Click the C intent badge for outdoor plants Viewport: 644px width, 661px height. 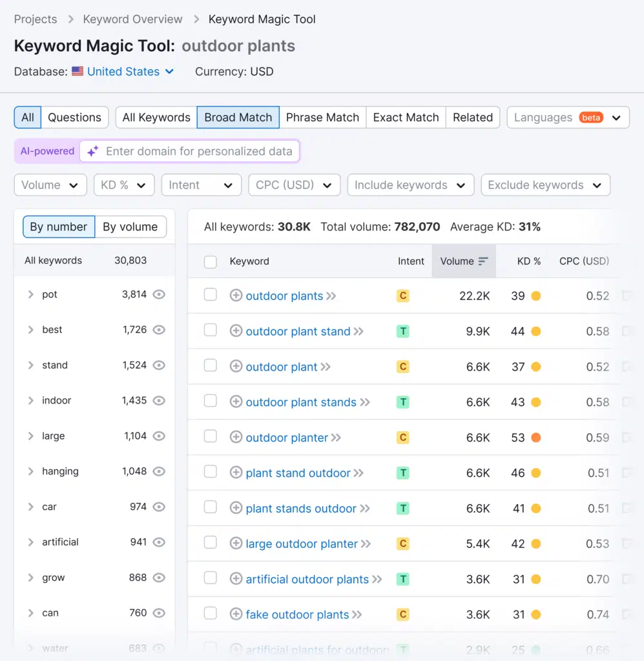coord(402,296)
